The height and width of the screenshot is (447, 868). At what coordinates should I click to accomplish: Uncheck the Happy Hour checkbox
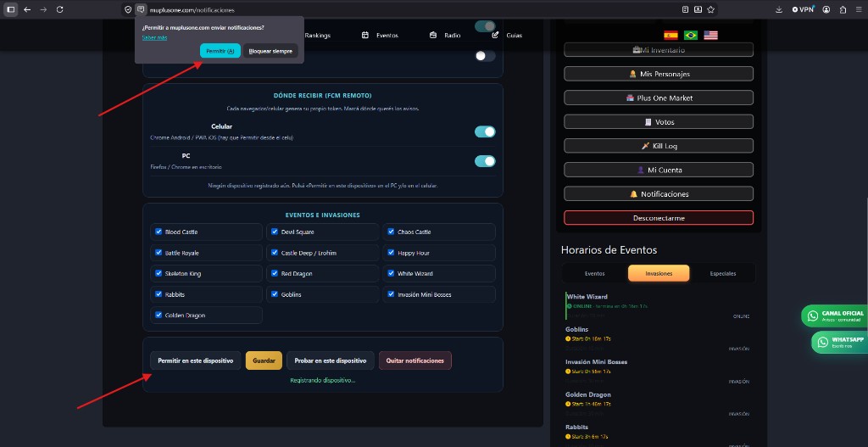[392, 253]
